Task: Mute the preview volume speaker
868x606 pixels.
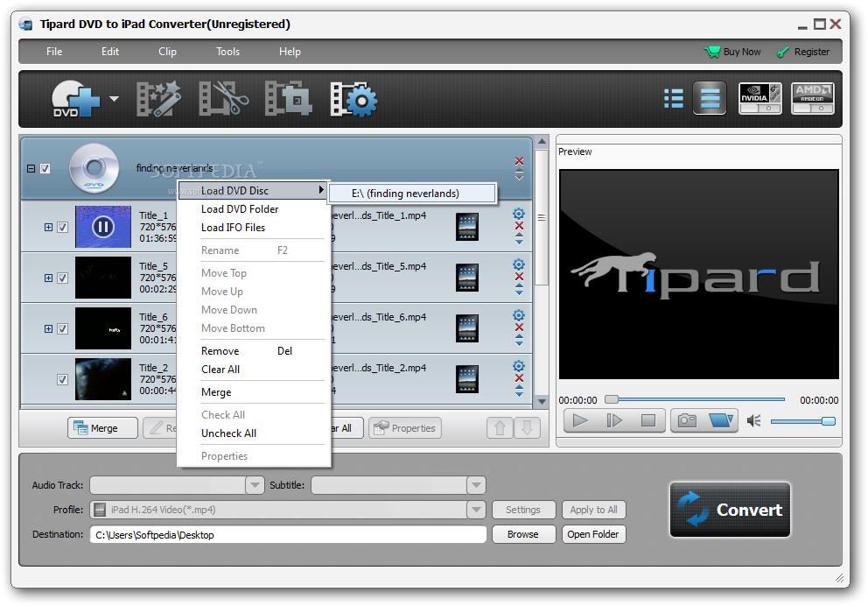Action: click(x=753, y=421)
